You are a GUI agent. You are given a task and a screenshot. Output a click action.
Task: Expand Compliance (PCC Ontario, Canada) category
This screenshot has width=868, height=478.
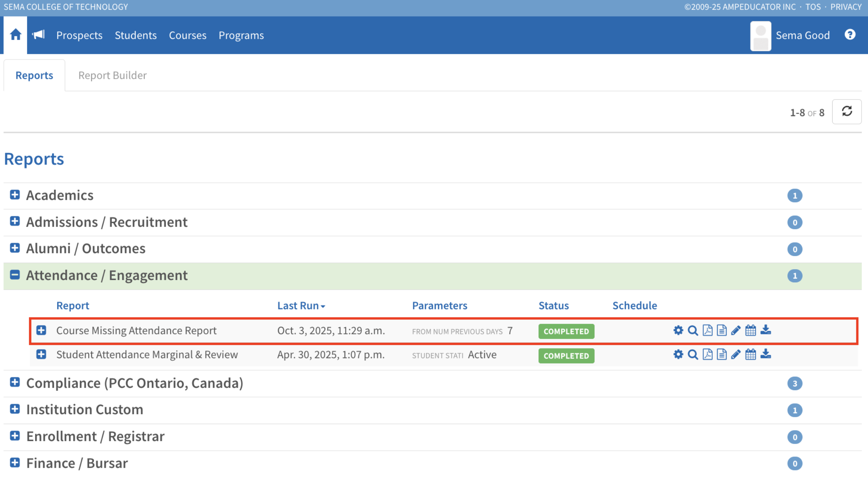(x=15, y=382)
